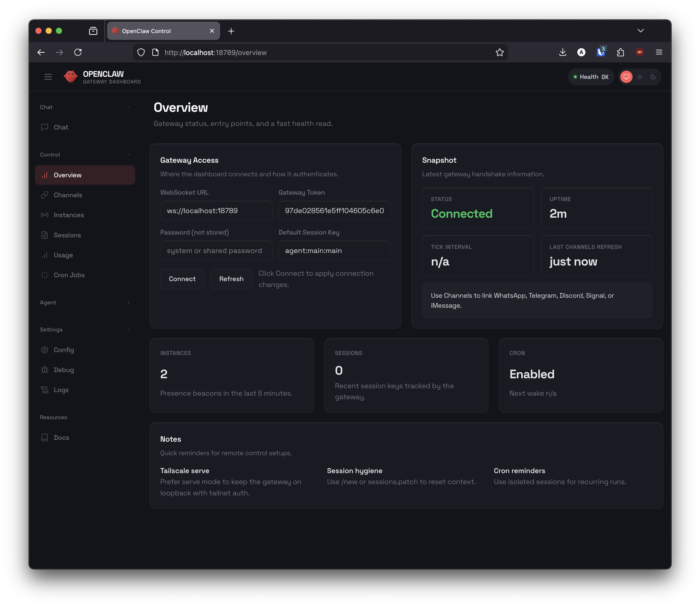The width and height of the screenshot is (700, 607).
Task: Click the shield tracking protection icon
Action: click(141, 52)
